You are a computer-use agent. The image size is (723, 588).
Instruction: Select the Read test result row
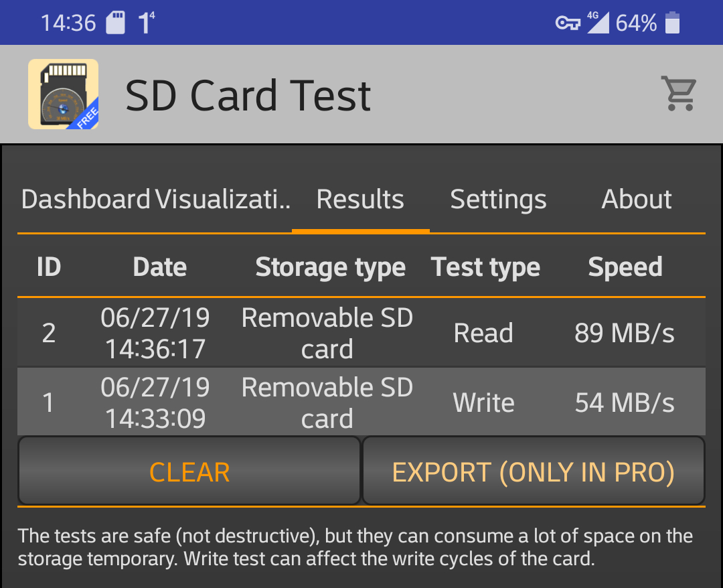(361, 333)
